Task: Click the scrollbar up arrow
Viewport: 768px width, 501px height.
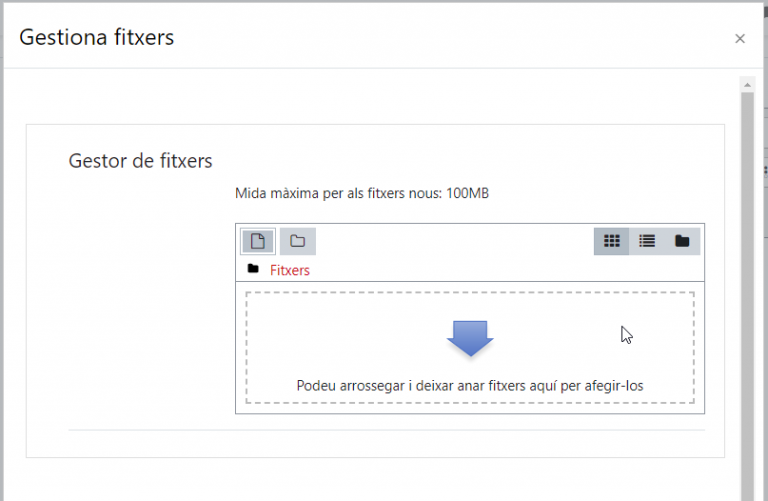Action: (747, 85)
